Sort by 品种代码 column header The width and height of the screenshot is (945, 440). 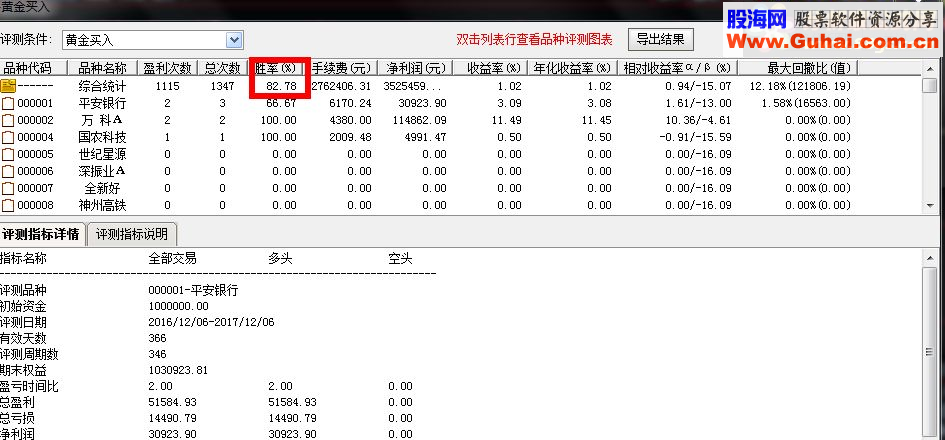coord(33,68)
